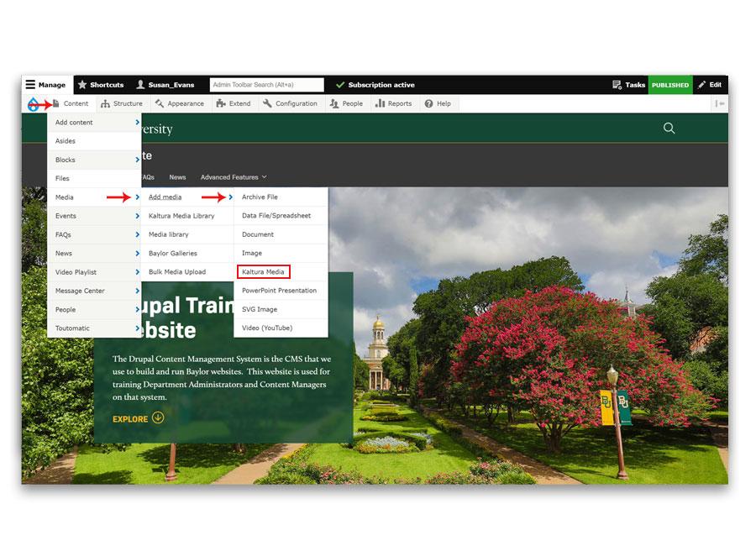This screenshot has height=546, width=756.
Task: Click the Shortcuts star icon
Action: 82,84
